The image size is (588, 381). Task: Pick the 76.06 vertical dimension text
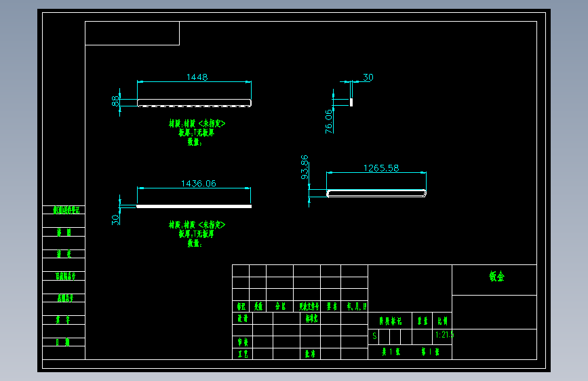point(328,121)
